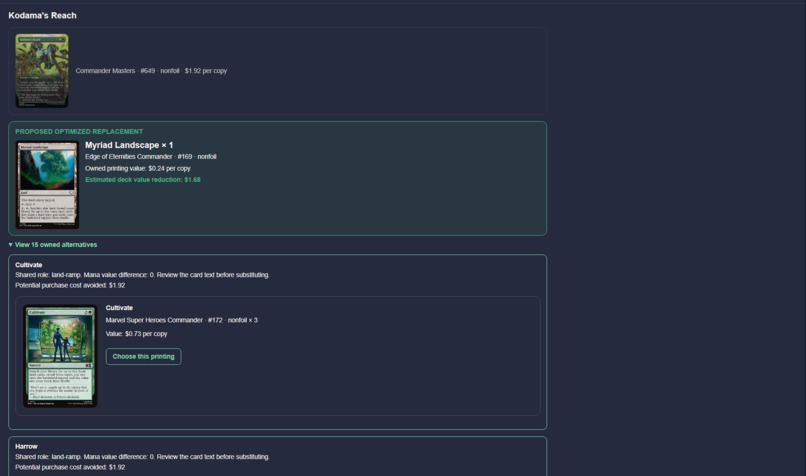The height and width of the screenshot is (476, 806).
Task: Click Harrow's Potential purchase cost avoided text
Action: click(x=70, y=467)
